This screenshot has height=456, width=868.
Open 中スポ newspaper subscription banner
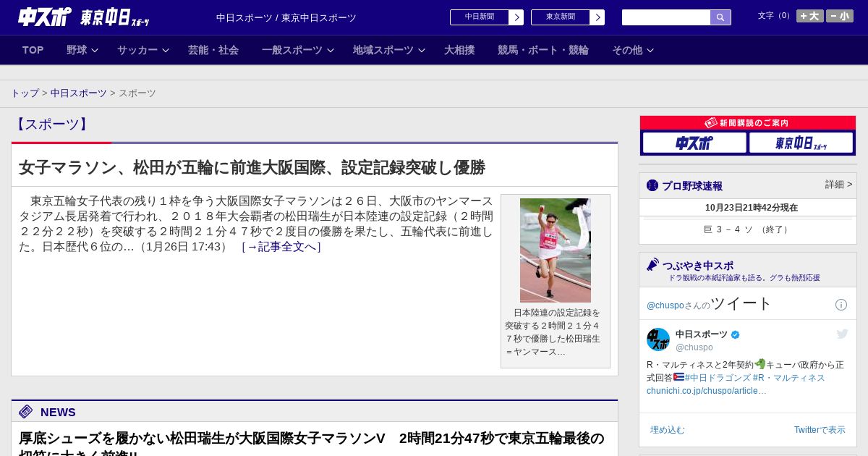point(694,143)
